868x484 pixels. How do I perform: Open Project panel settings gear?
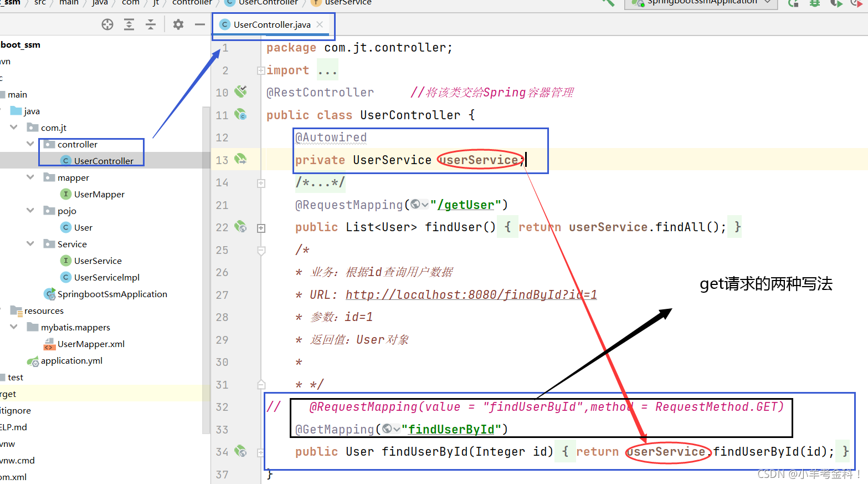coord(178,24)
